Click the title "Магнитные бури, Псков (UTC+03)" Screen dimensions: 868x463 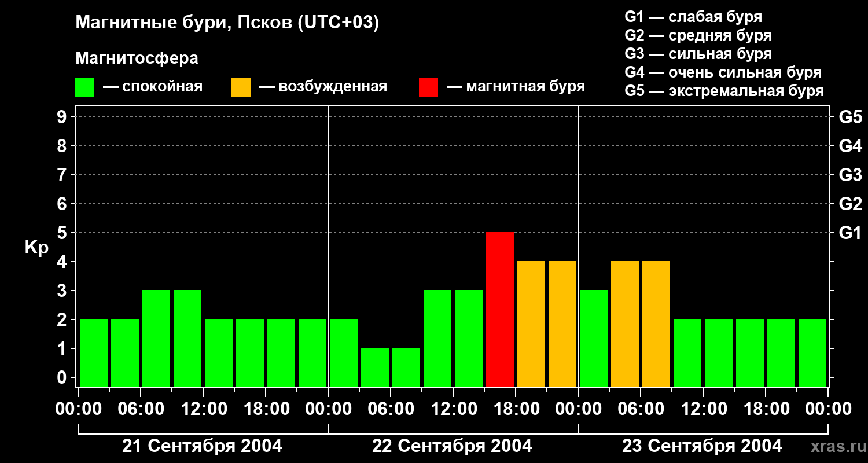(x=227, y=23)
